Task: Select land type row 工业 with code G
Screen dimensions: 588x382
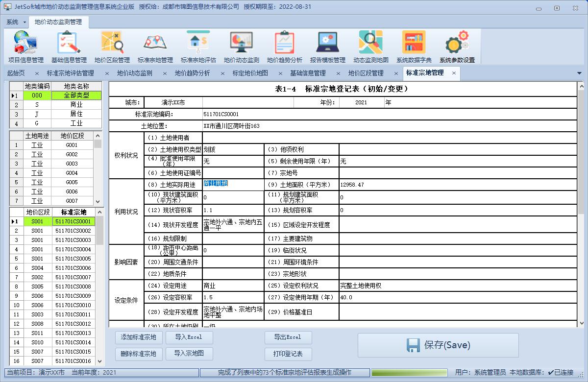Action: point(55,123)
